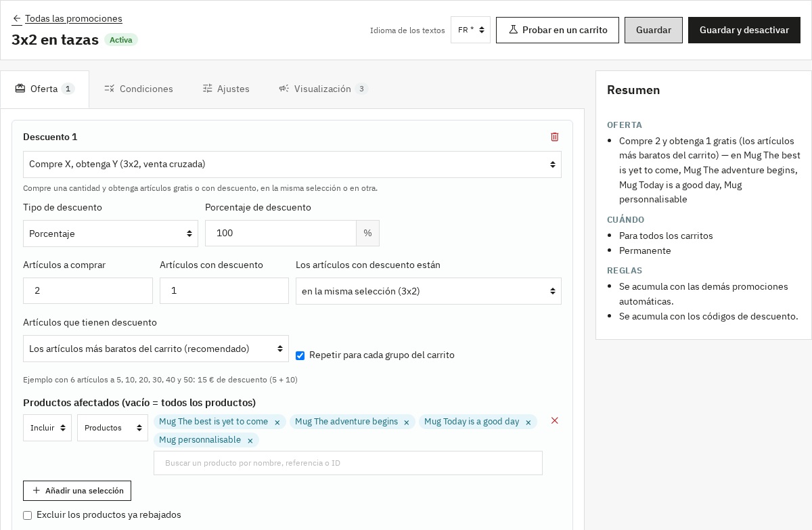Click the megaphone icon on the Visualización tab
The image size is (812, 530).
284,89
